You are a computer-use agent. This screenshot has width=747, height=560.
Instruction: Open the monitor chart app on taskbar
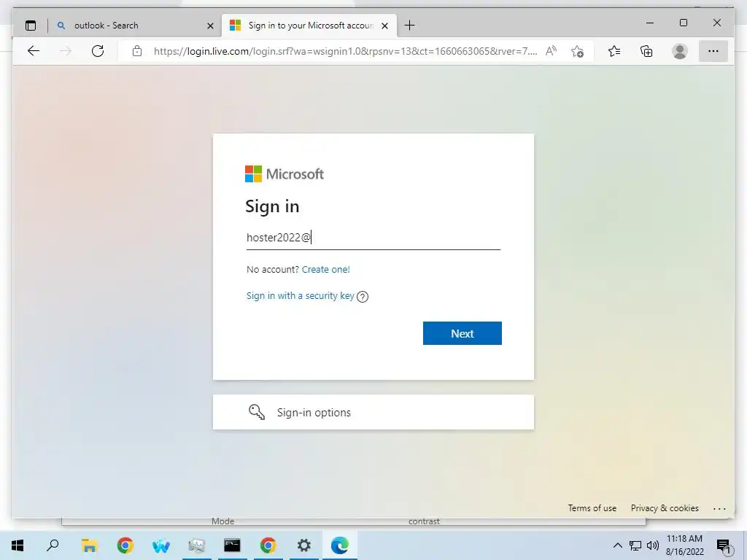coord(196,545)
